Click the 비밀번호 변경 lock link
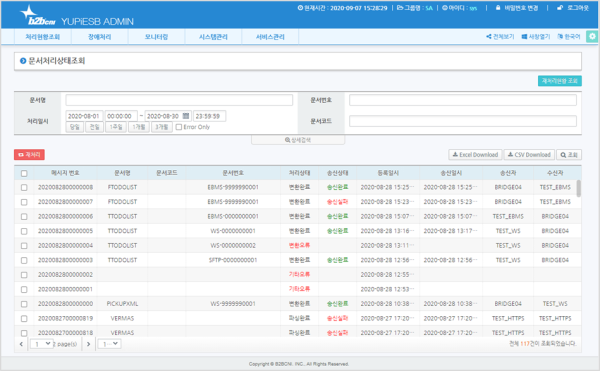600x371 pixels. click(x=517, y=8)
